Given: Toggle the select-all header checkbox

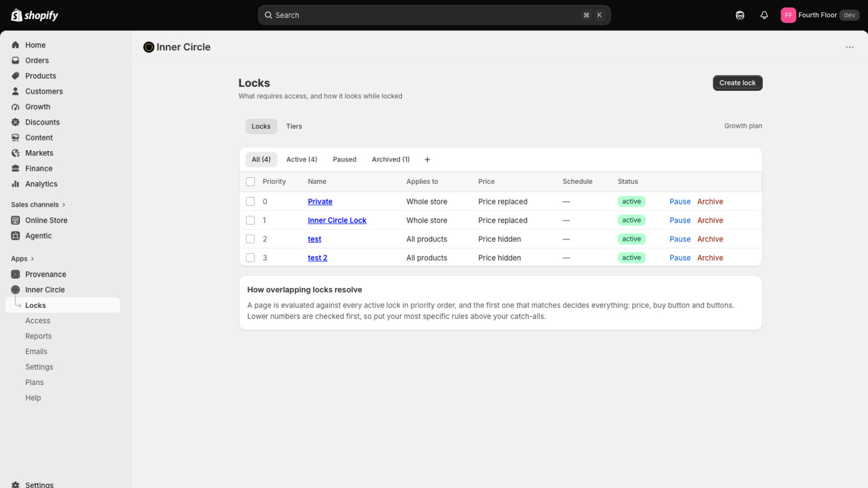Looking at the screenshot, I should coord(250,182).
